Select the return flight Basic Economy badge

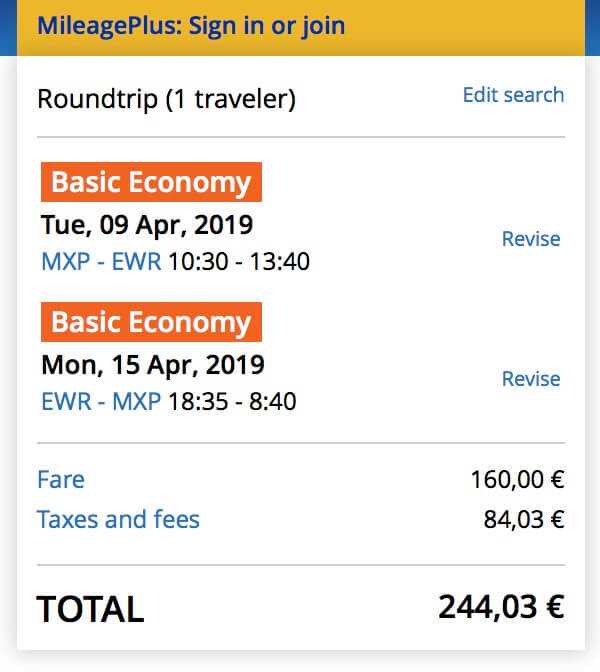click(151, 322)
